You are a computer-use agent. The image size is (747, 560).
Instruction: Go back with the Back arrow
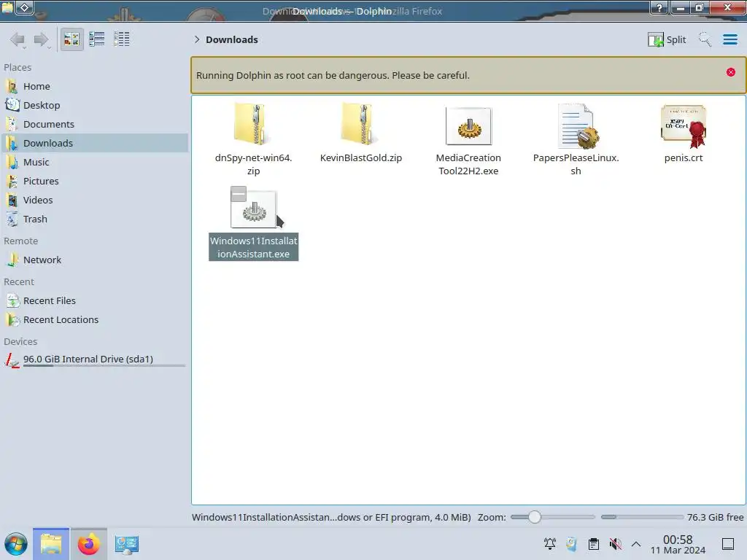tap(18, 39)
